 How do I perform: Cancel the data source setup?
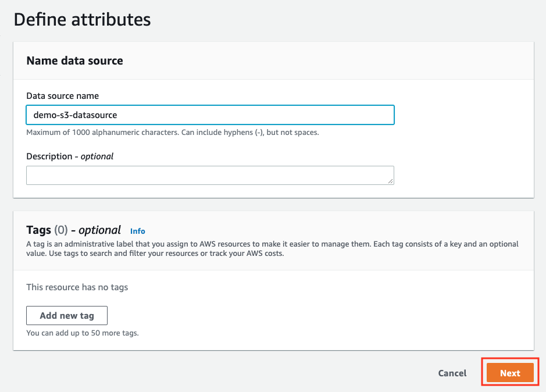[x=452, y=373]
